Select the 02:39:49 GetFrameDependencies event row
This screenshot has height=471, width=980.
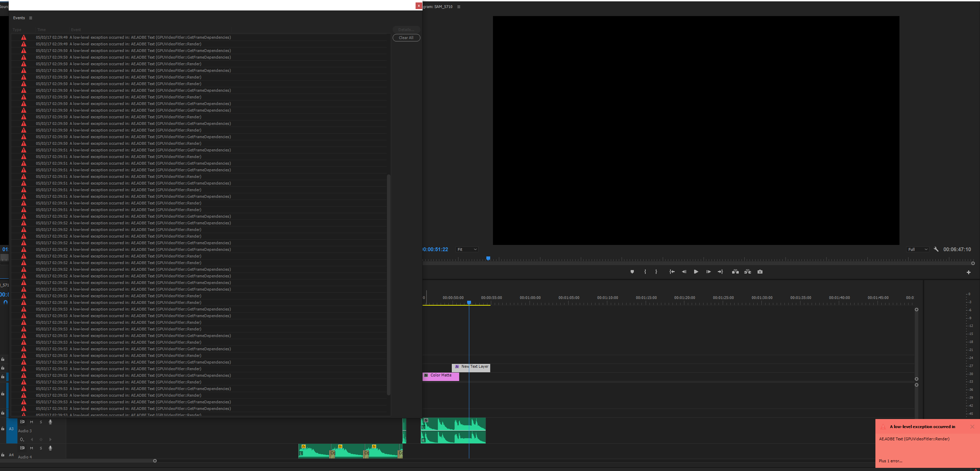point(199,37)
